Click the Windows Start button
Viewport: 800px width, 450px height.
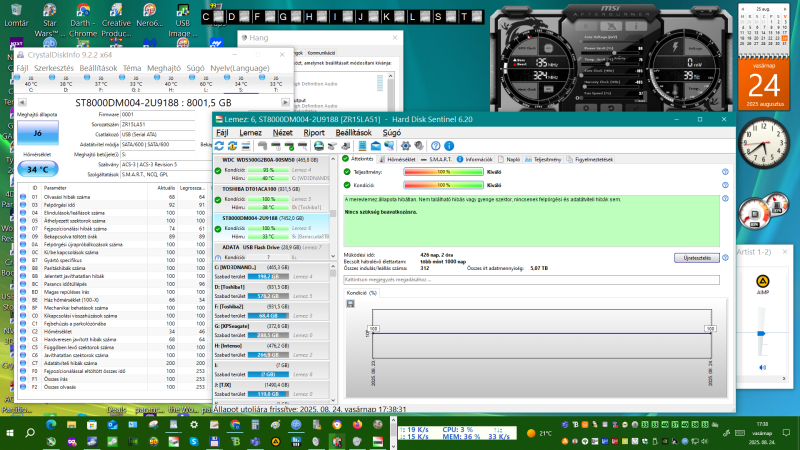point(10,433)
